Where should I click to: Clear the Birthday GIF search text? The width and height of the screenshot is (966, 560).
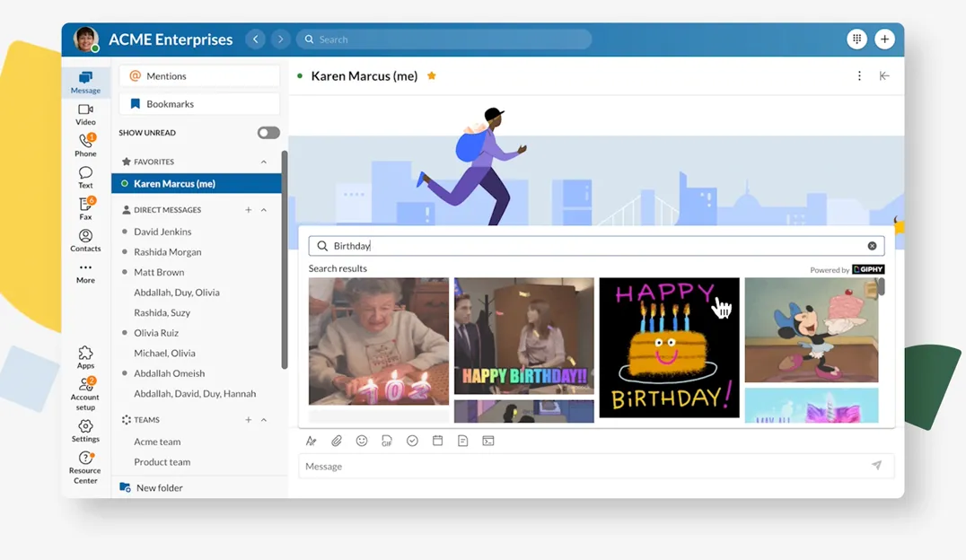point(872,246)
